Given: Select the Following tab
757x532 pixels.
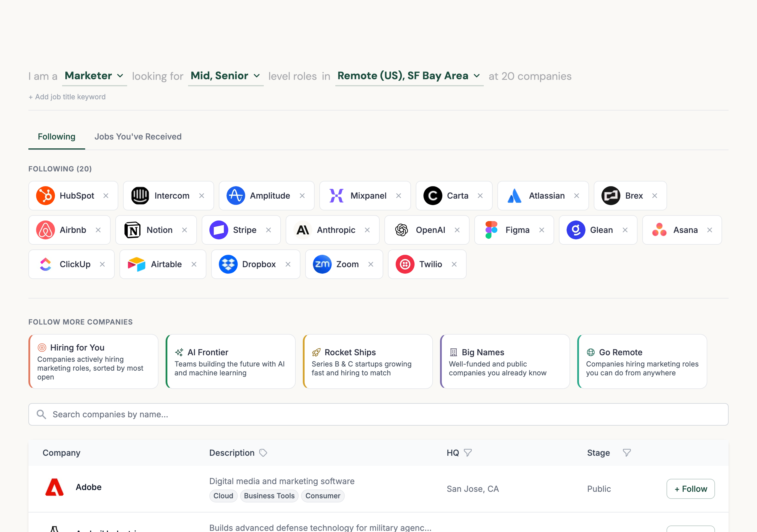Looking at the screenshot, I should click(x=56, y=137).
